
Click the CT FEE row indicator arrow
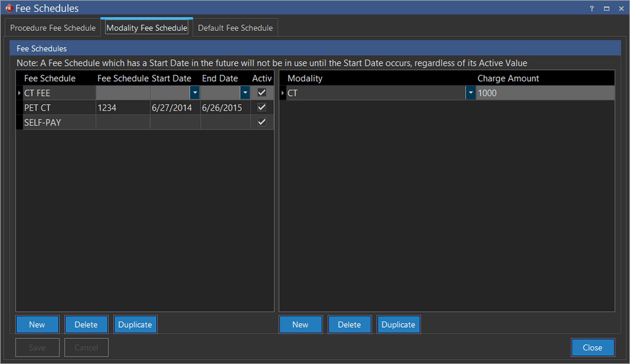[19, 93]
